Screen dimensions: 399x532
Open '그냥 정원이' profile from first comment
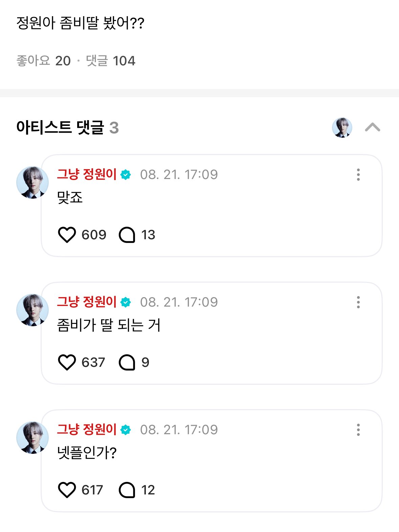pos(87,175)
